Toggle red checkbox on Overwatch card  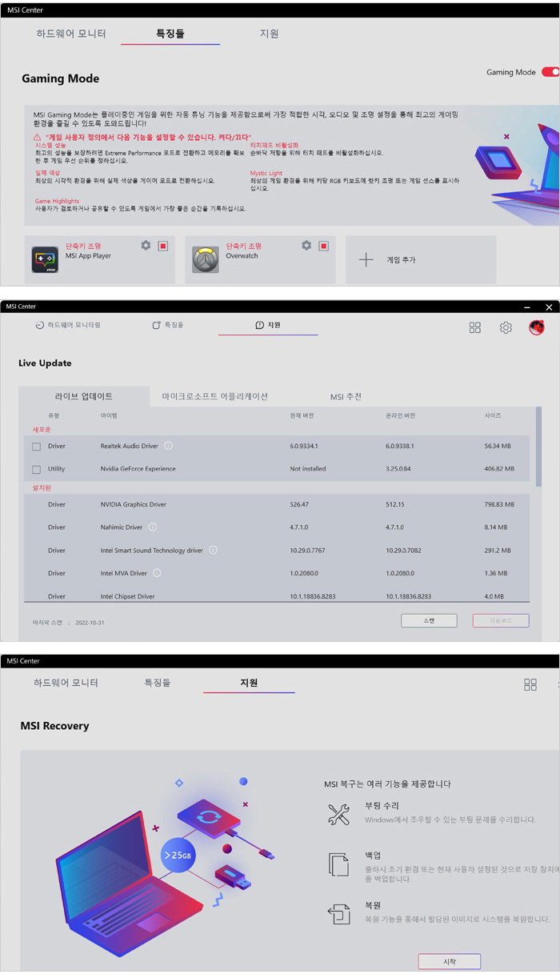(x=323, y=246)
